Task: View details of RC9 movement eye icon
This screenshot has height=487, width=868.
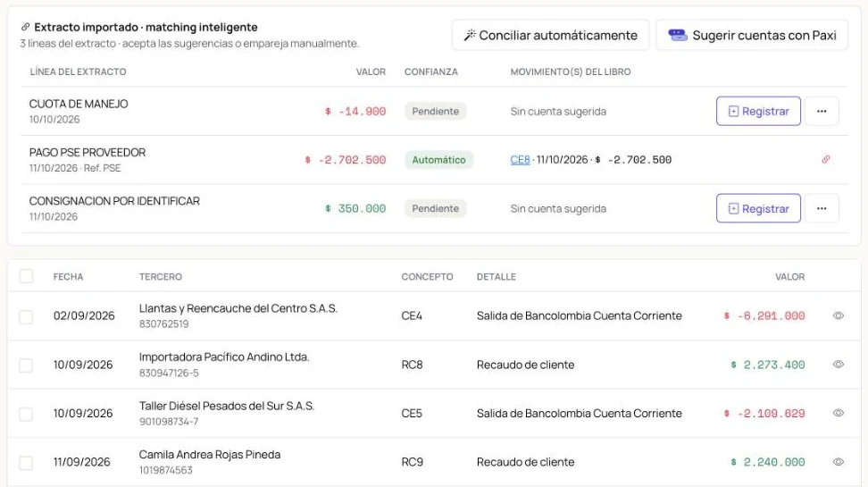Action: point(839,461)
